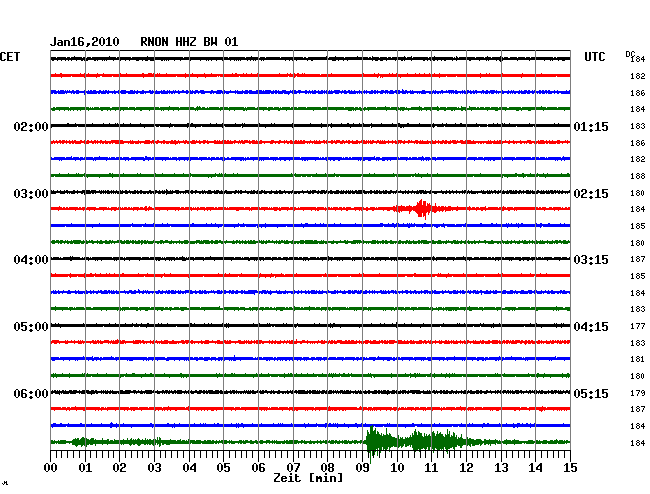
Task: Click the 03:15 UTC row label
Action: click(x=591, y=260)
